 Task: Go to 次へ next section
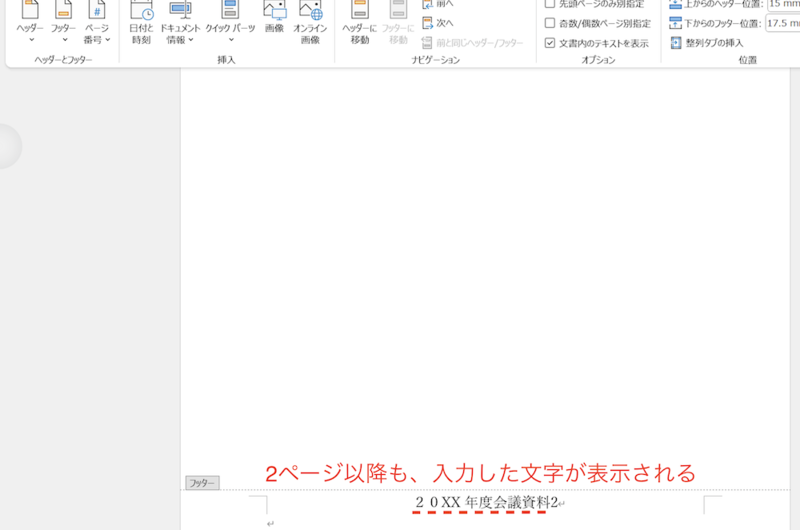438,23
